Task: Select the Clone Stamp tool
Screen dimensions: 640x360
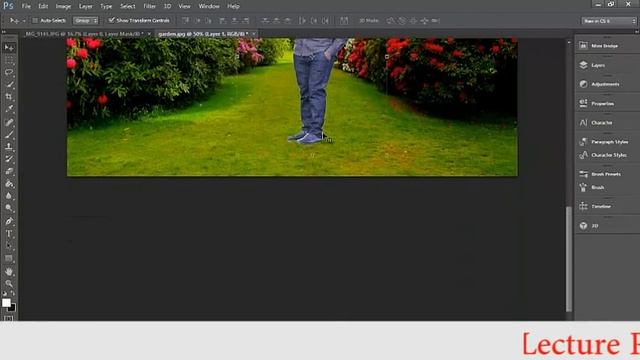Action: 9,147
